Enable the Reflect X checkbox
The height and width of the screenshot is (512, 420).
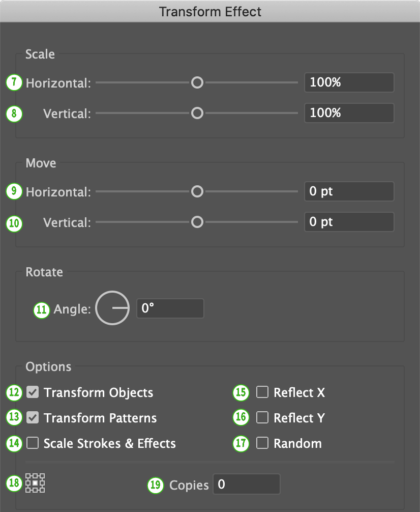pyautogui.click(x=262, y=392)
